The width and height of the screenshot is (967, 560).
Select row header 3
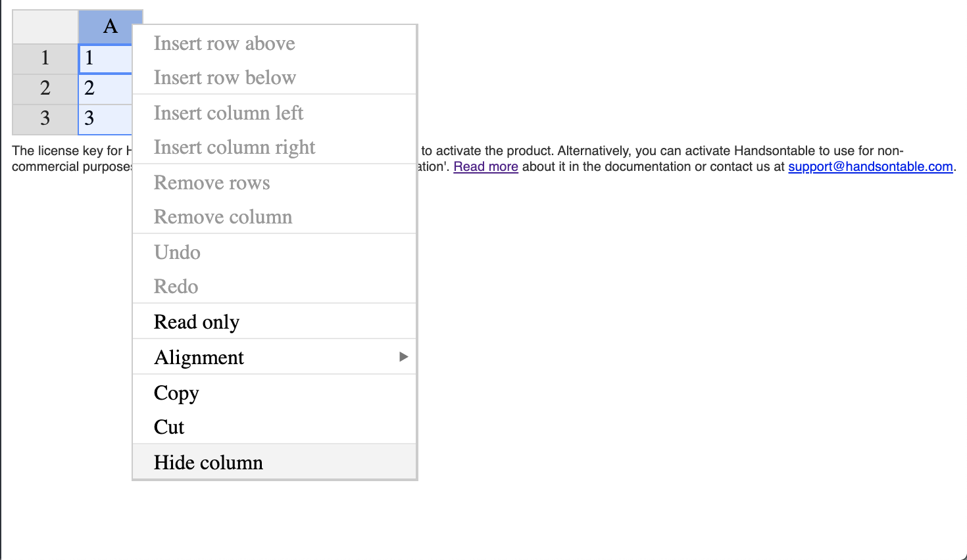45,119
